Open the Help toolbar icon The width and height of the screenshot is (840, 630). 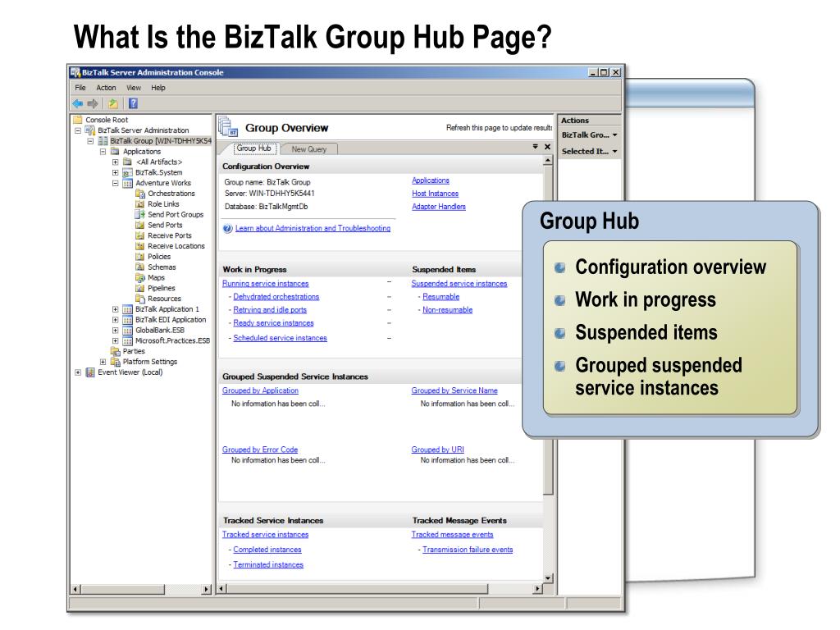[133, 103]
